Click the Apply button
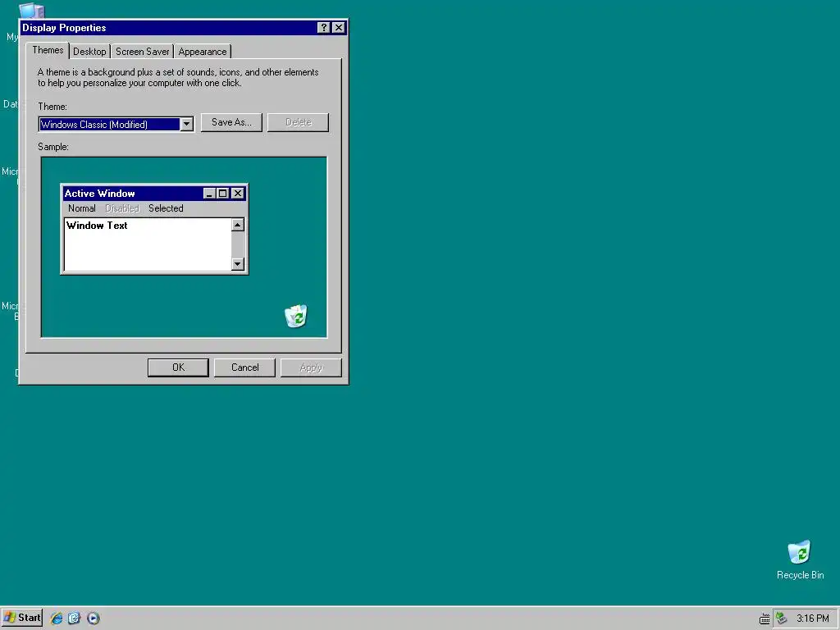Image resolution: width=840 pixels, height=630 pixels. click(x=311, y=367)
